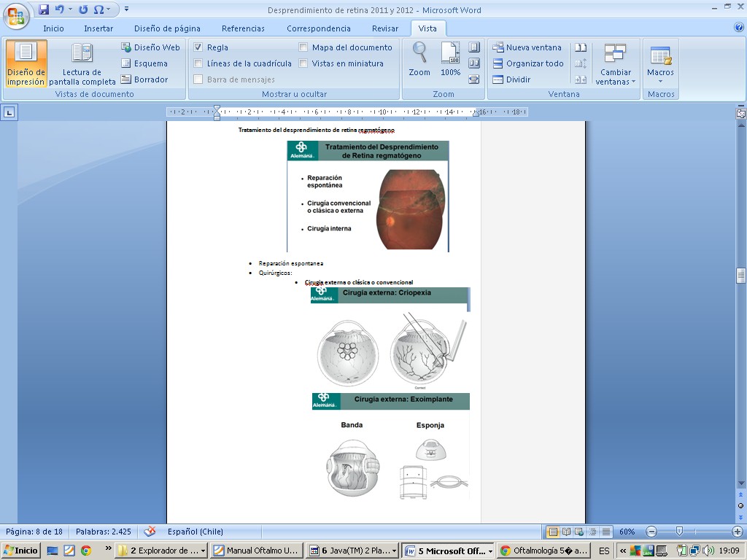Viewport: 747px width, 560px height.
Task: Enable Mapa del documento checkbox
Action: [303, 47]
